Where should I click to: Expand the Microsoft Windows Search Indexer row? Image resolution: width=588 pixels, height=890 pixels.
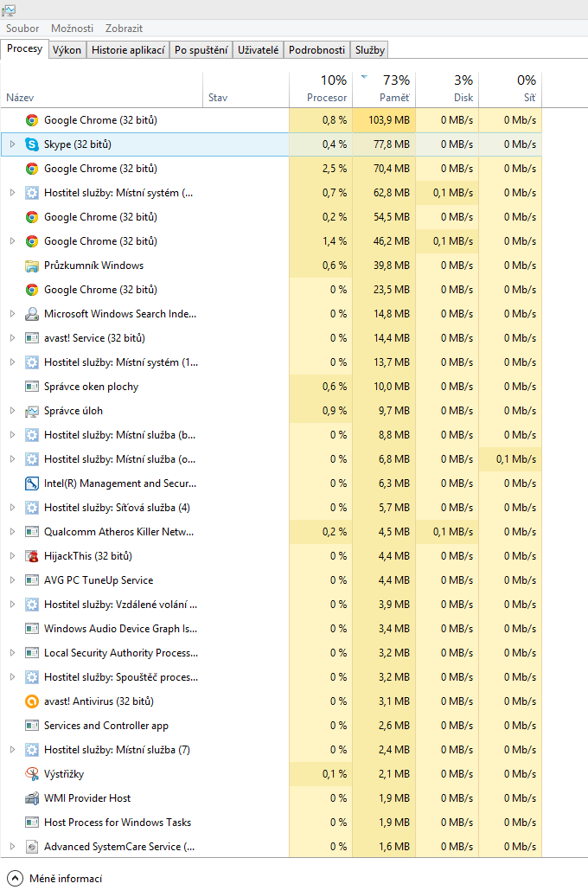[x=12, y=314]
